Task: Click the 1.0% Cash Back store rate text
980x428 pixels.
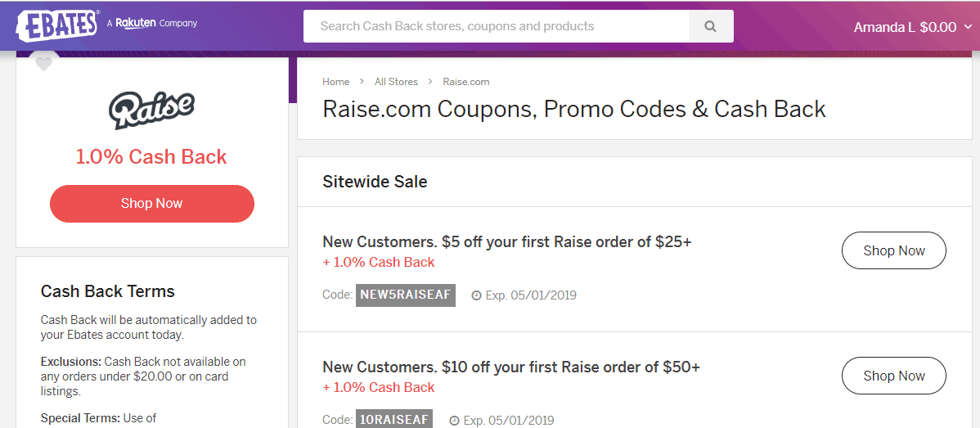Action: (x=151, y=157)
